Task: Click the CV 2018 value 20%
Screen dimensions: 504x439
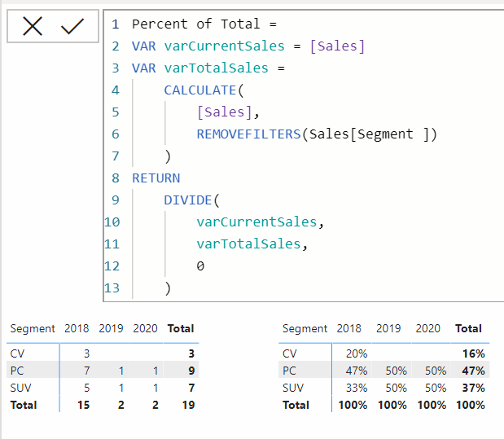Action: pos(357,353)
